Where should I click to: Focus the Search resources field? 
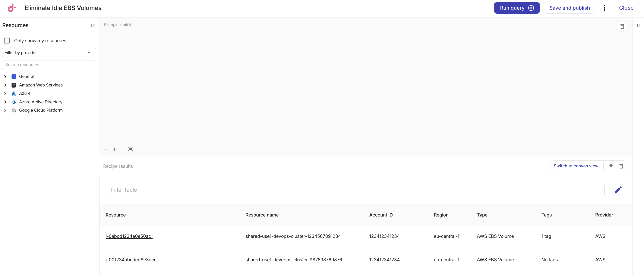click(49, 65)
